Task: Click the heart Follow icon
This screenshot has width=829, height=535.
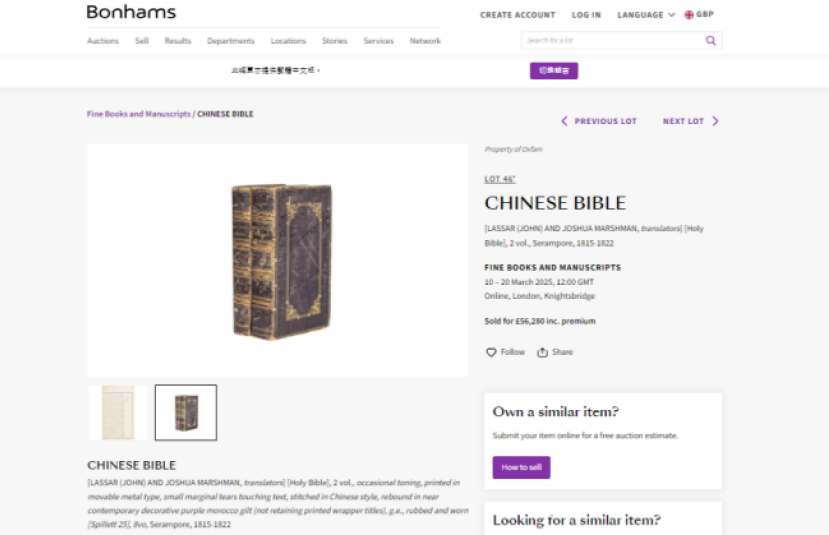Action: (x=491, y=352)
